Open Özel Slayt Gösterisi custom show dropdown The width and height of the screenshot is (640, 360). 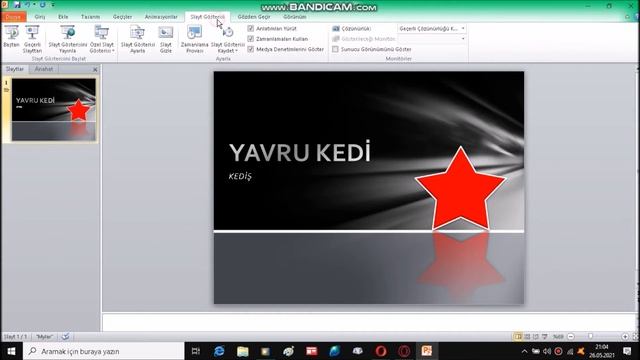pyautogui.click(x=102, y=39)
